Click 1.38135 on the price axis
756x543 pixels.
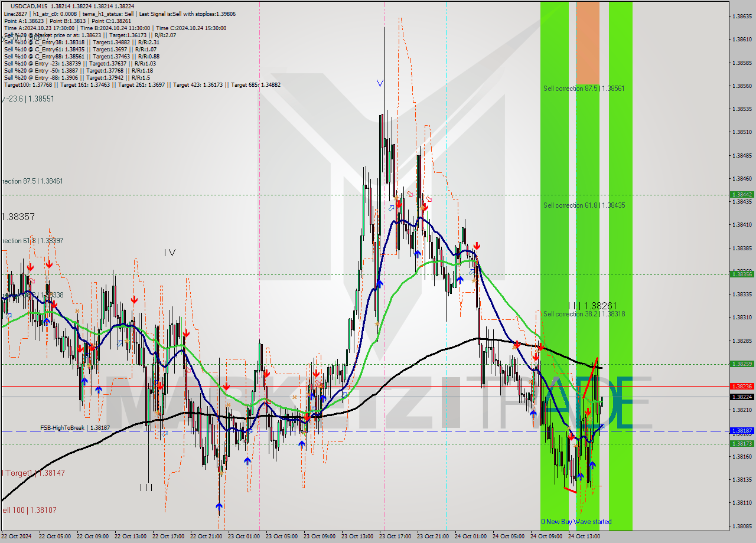click(742, 479)
